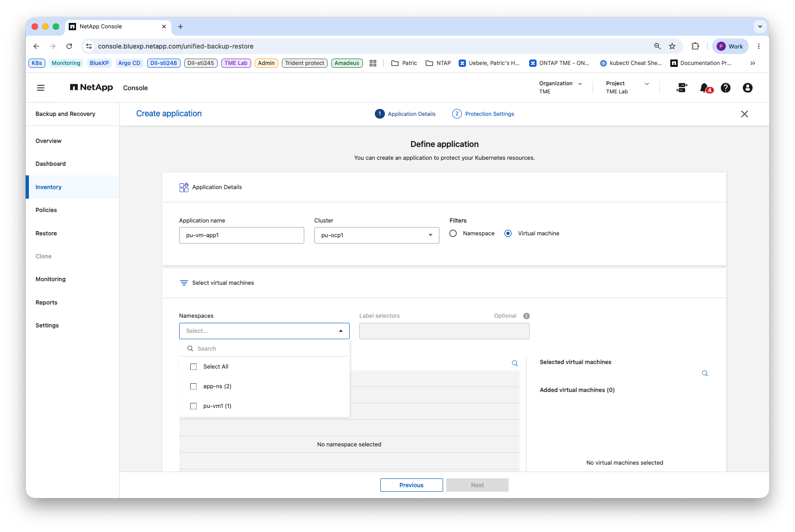Expand the Organization TME selector
Viewport: 795px width, 532px height.
pyautogui.click(x=561, y=87)
